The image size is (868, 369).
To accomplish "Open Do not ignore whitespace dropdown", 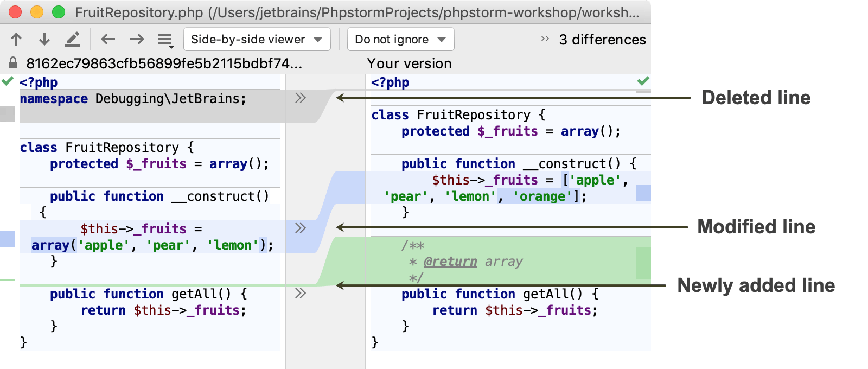I will pyautogui.click(x=400, y=39).
